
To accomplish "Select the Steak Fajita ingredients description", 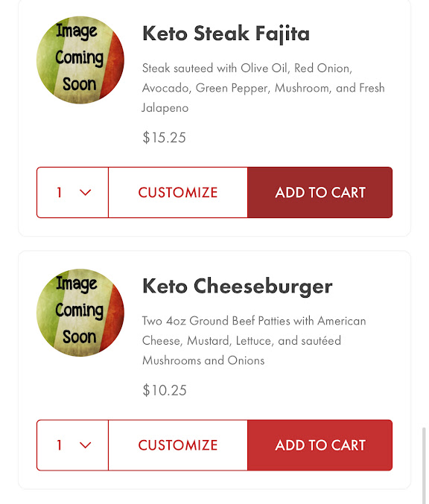I will tap(264, 88).
